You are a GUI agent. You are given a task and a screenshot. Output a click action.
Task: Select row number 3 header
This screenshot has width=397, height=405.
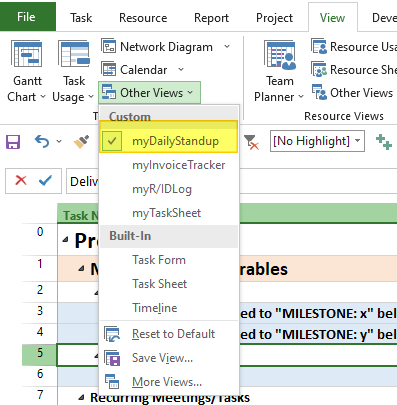40,311
